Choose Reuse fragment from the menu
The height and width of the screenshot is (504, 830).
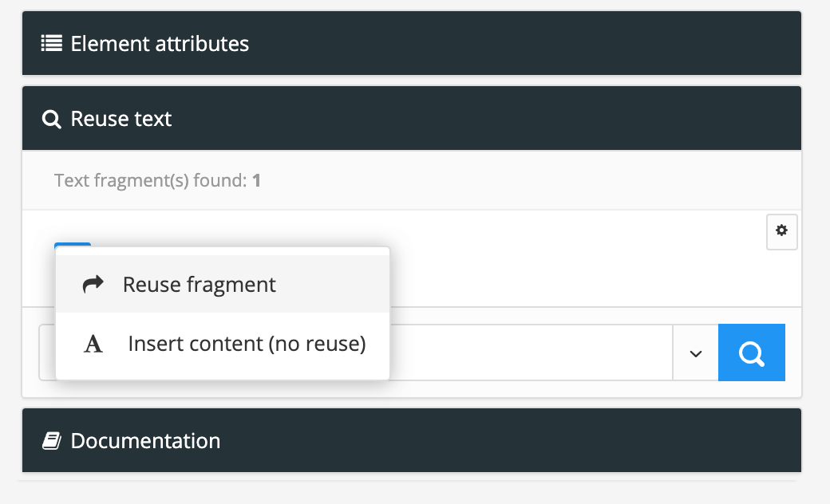(x=199, y=283)
